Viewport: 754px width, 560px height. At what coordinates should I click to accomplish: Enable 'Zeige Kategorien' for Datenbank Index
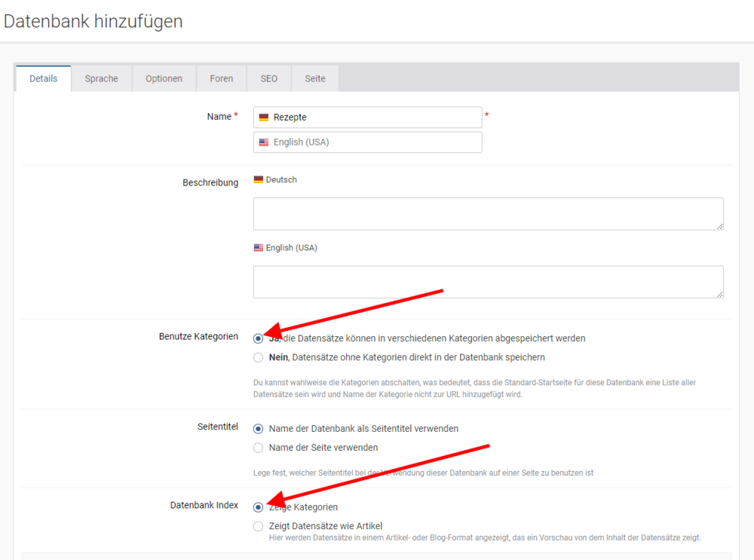click(258, 506)
